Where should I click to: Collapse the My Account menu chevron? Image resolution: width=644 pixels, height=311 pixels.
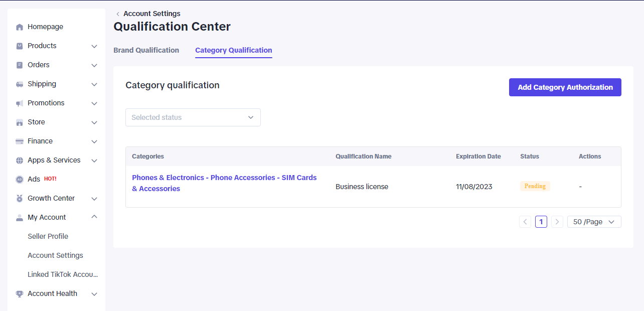pos(94,217)
